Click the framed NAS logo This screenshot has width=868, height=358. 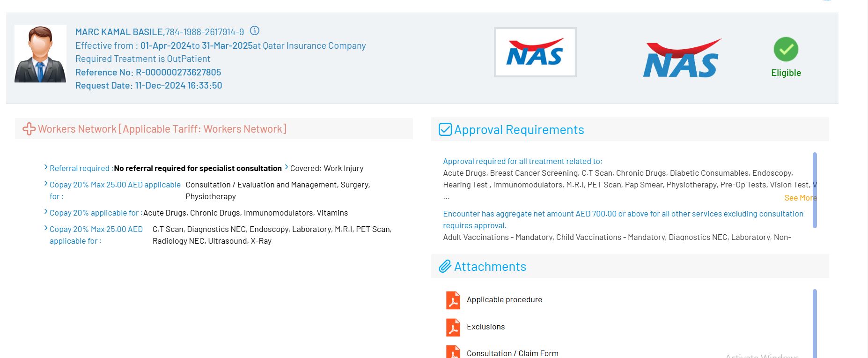[535, 52]
